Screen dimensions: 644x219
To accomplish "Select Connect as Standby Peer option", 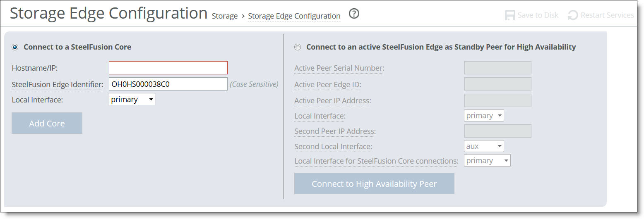I will (x=298, y=47).
